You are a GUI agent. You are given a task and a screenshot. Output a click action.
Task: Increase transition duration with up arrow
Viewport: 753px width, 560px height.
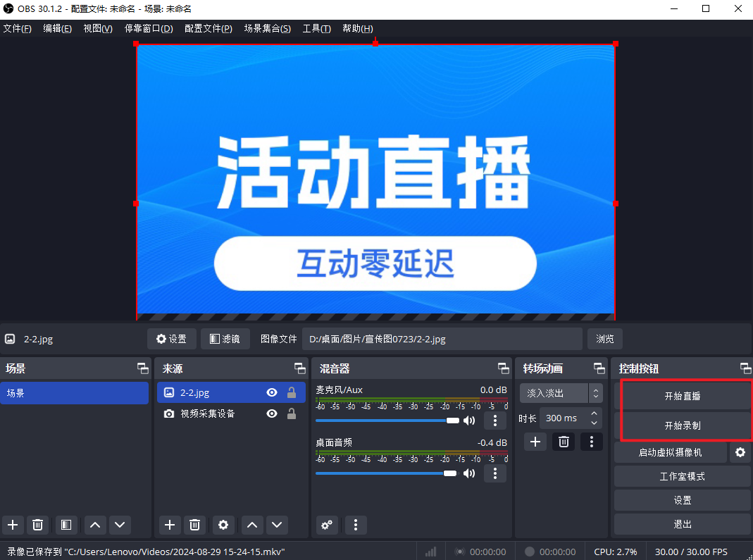pos(595,414)
